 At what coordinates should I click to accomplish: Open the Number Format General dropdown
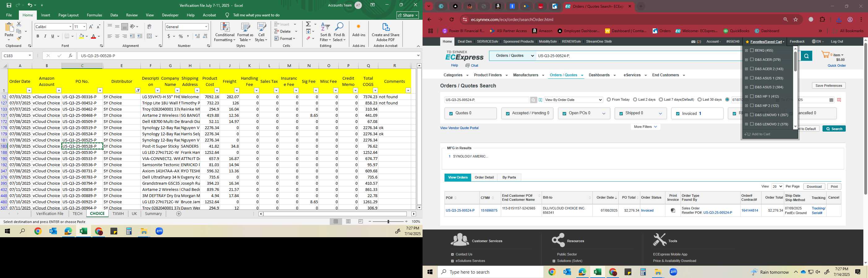206,27
